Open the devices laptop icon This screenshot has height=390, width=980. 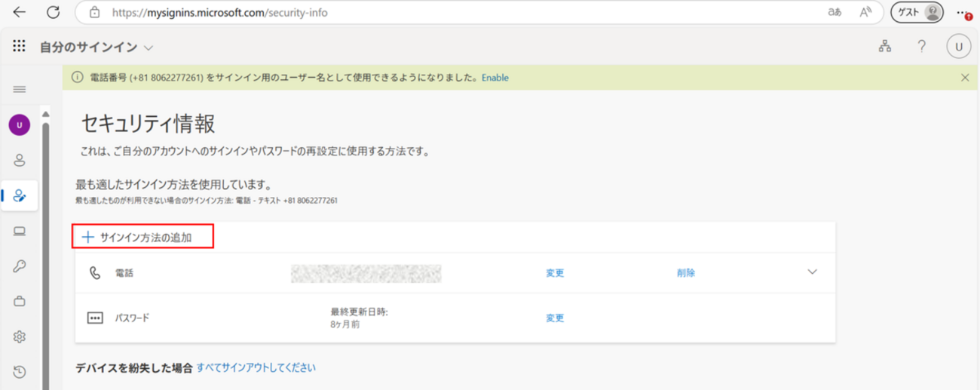[20, 231]
